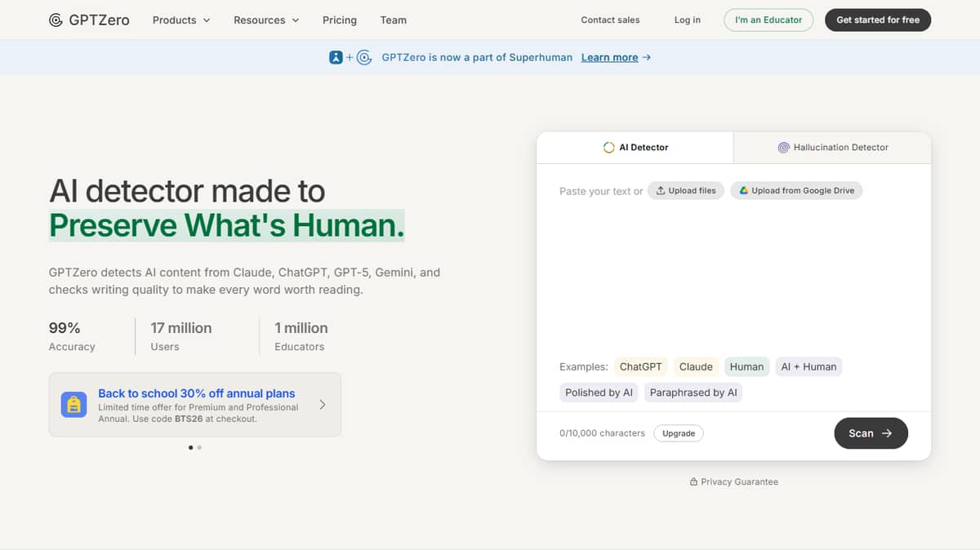Screen dimensions: 980x550
Task: Click the Scan button
Action: [871, 433]
